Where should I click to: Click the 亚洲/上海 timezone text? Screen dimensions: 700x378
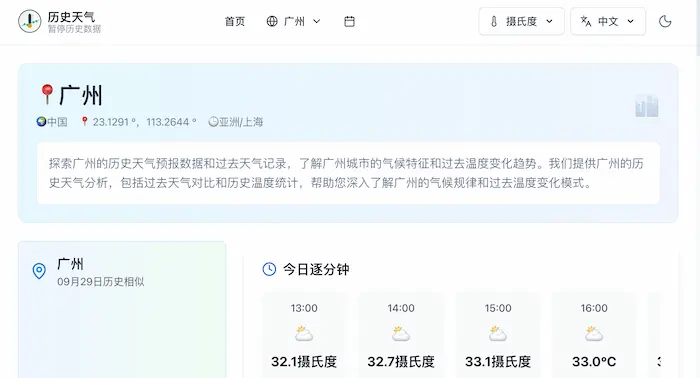pos(241,122)
